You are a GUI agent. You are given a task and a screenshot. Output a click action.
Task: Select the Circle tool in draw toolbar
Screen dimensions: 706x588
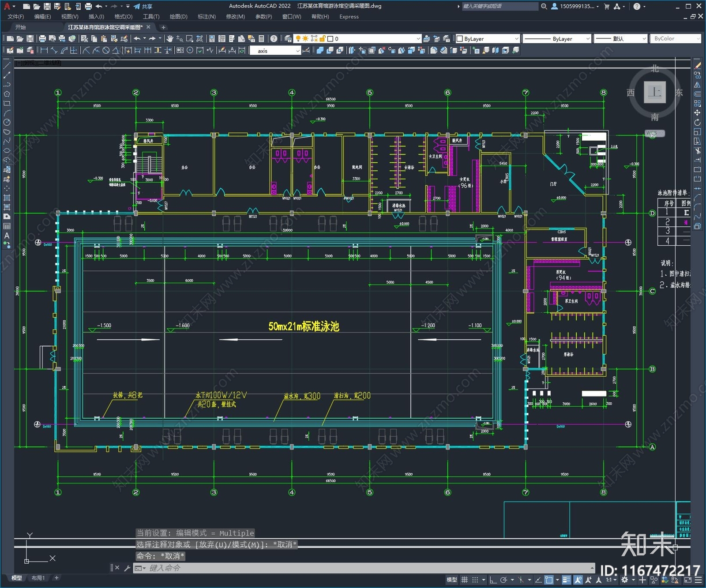7,123
